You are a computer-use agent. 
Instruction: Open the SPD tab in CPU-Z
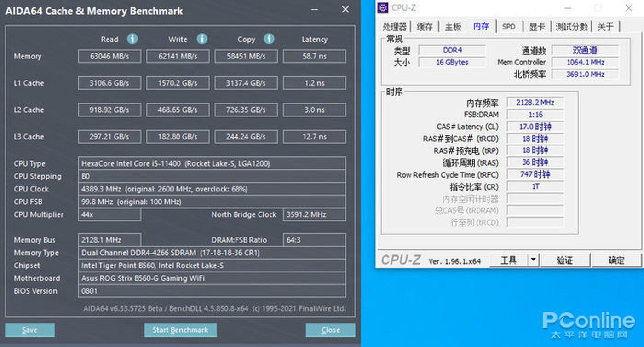click(509, 27)
